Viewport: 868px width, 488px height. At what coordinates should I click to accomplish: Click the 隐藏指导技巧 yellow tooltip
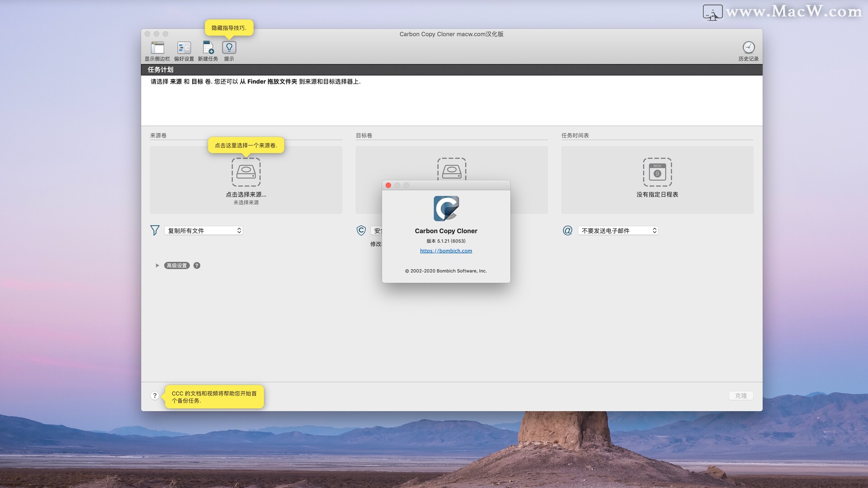229,28
